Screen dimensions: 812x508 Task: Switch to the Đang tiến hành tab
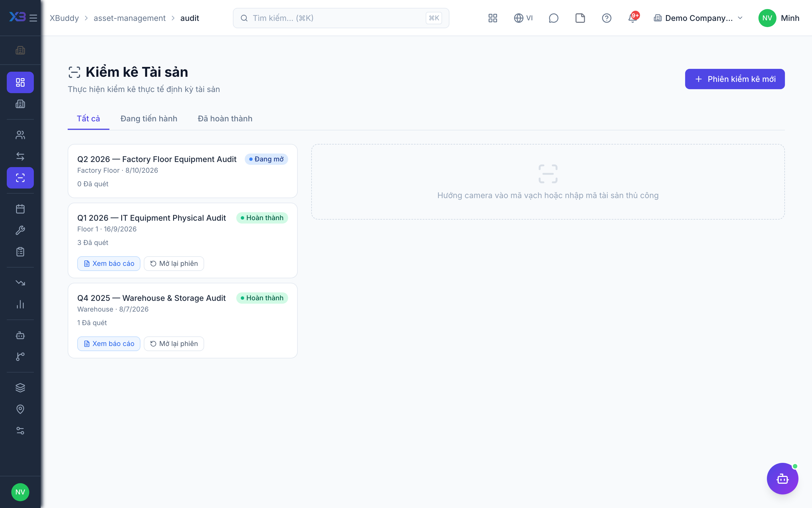149,119
